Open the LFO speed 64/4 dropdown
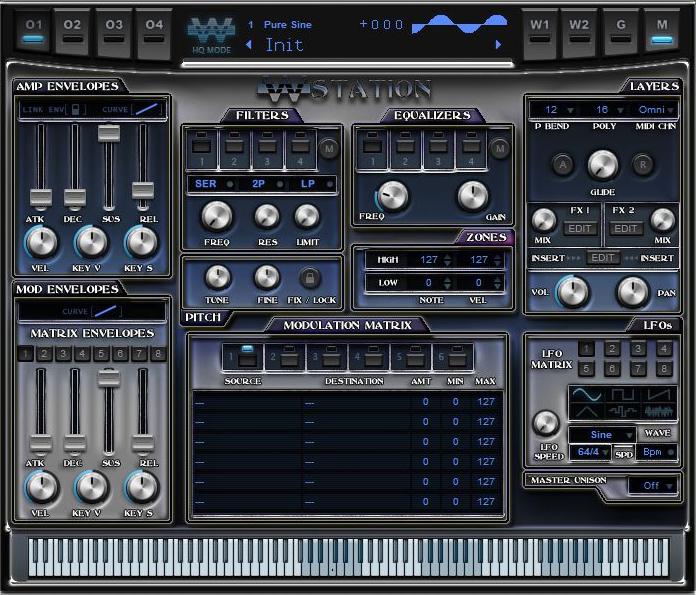 (591, 452)
